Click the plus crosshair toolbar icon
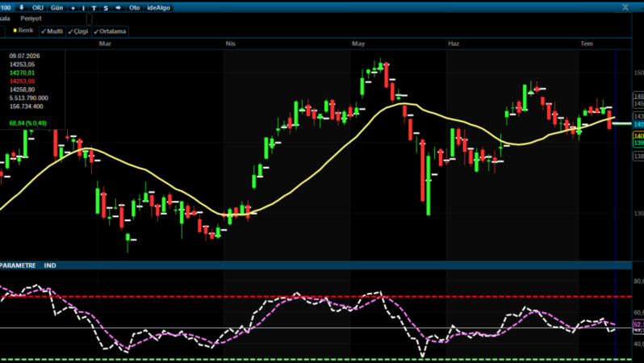The image size is (644, 363). pyautogui.click(x=73, y=8)
